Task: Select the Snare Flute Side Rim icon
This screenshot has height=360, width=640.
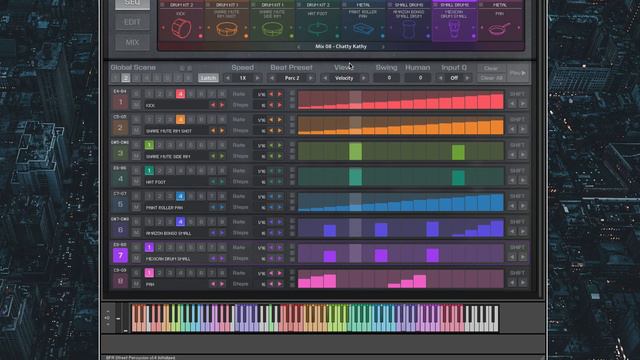Action: (272, 29)
